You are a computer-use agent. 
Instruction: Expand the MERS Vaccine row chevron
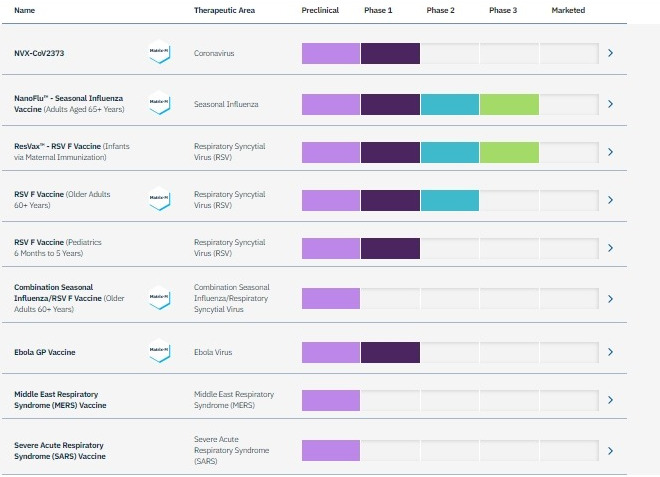[x=610, y=400]
